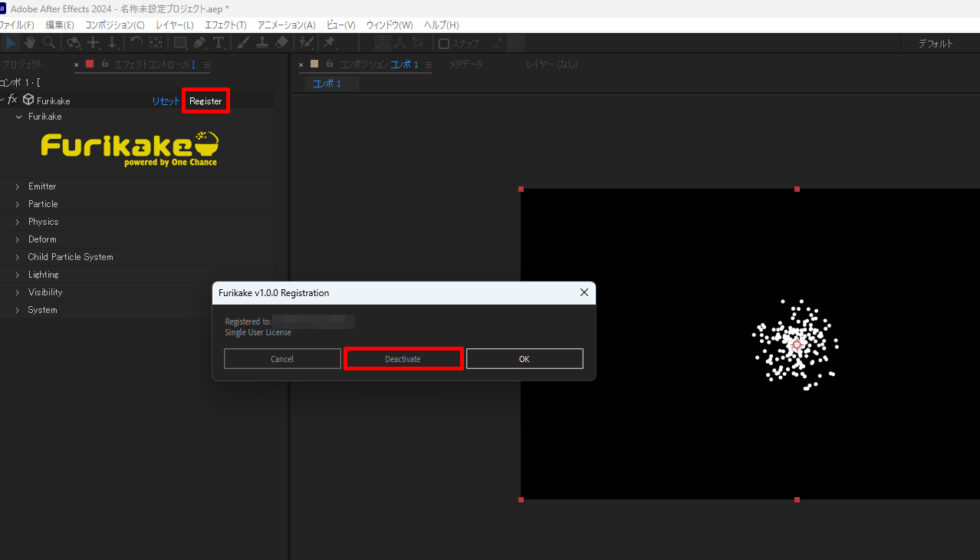Open the ウィンドウ(W) menu
The width and height of the screenshot is (980, 560).
click(x=389, y=25)
